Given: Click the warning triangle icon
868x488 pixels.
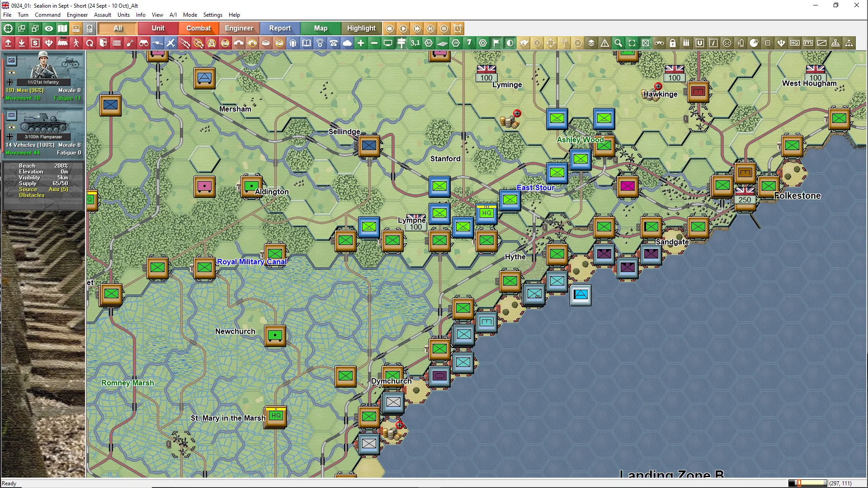Looking at the screenshot, I should coord(605,43).
